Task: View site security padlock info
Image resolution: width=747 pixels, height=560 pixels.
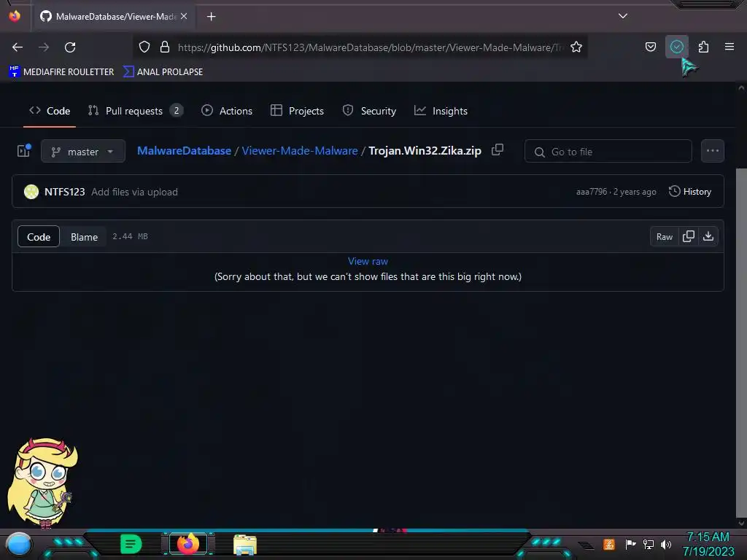Action: pos(165,47)
